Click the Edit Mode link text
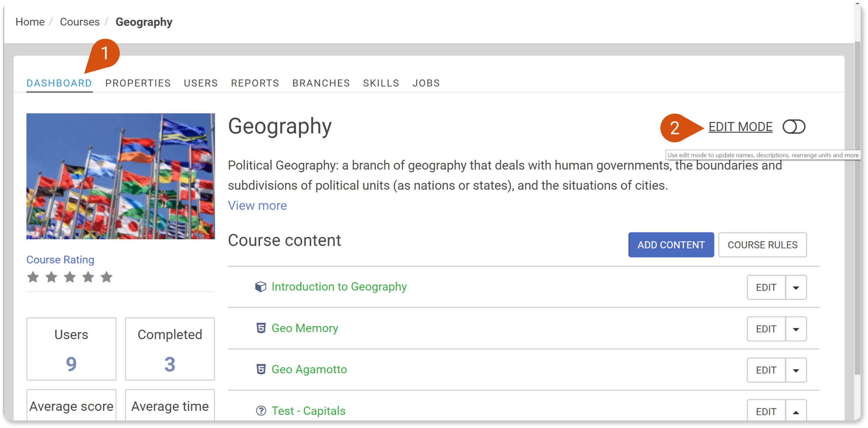Screen dimensions: 868x428 pyautogui.click(x=741, y=127)
